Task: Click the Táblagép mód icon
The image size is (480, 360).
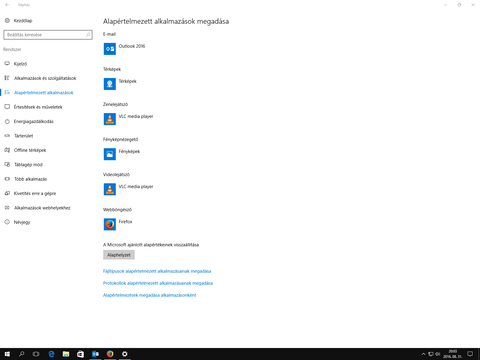Action: click(7, 164)
